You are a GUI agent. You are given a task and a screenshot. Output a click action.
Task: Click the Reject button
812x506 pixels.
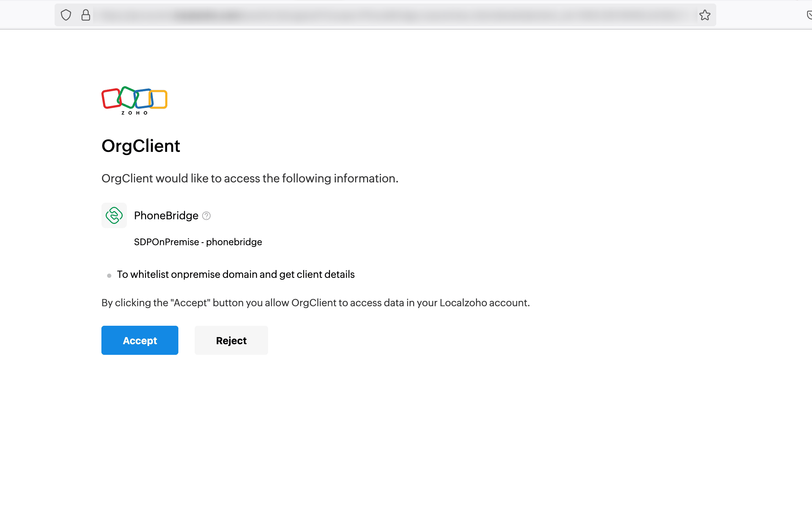tap(231, 340)
